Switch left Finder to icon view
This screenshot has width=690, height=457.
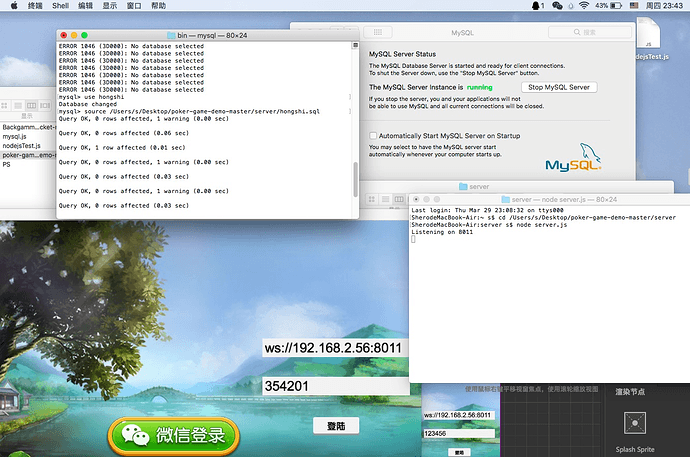pyautogui.click(x=4, y=106)
